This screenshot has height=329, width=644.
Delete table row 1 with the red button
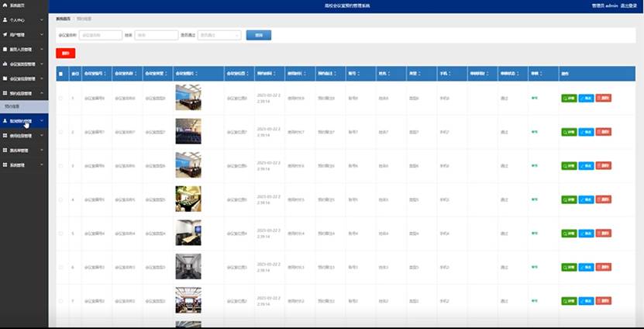604,98
